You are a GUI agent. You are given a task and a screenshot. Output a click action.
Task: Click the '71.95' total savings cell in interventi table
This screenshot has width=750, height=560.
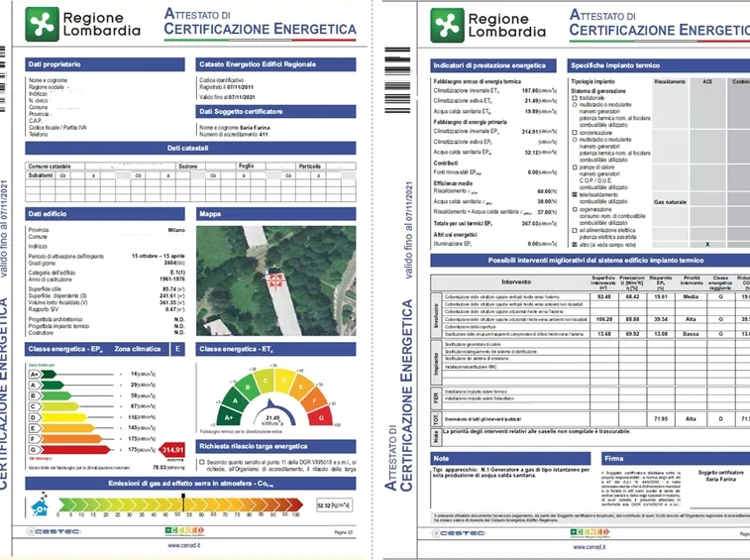pyautogui.click(x=661, y=419)
